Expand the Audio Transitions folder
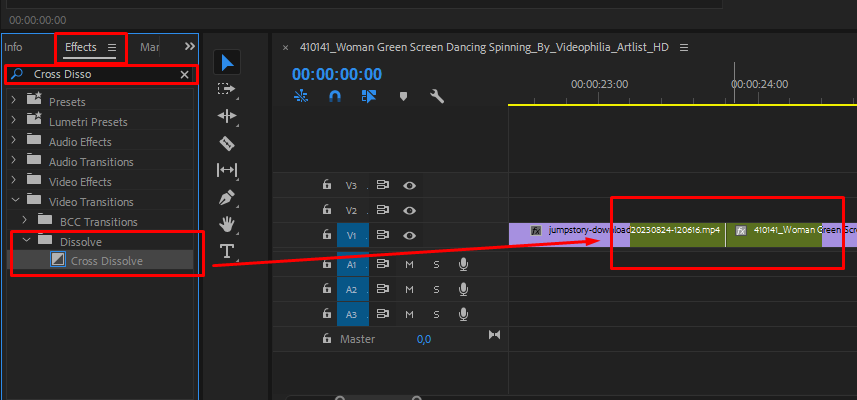The width and height of the screenshot is (857, 400). [x=14, y=160]
